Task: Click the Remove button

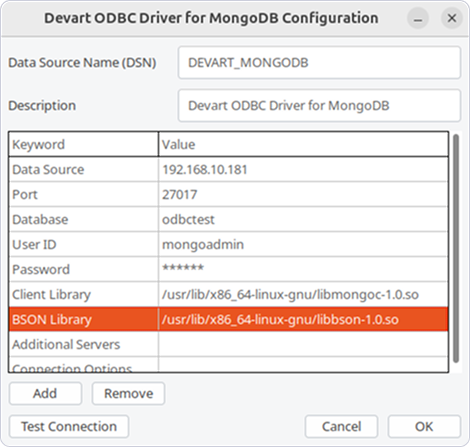Action: (x=128, y=394)
